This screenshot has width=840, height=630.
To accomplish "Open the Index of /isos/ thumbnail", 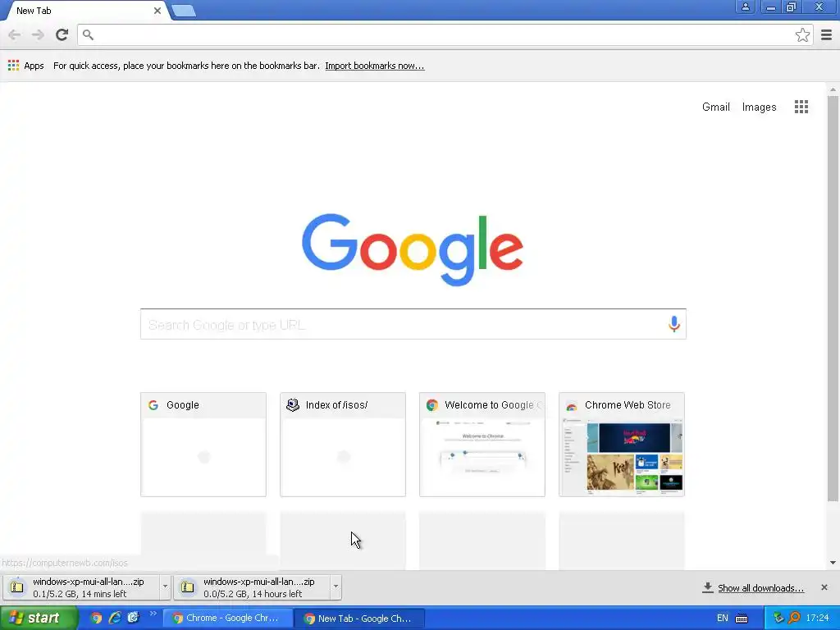I will coord(343,445).
